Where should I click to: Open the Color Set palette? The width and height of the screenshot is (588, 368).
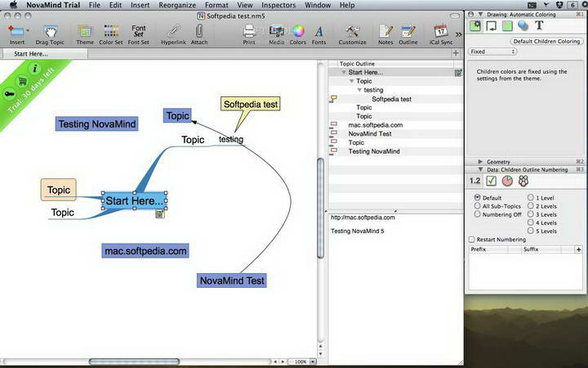point(111,31)
